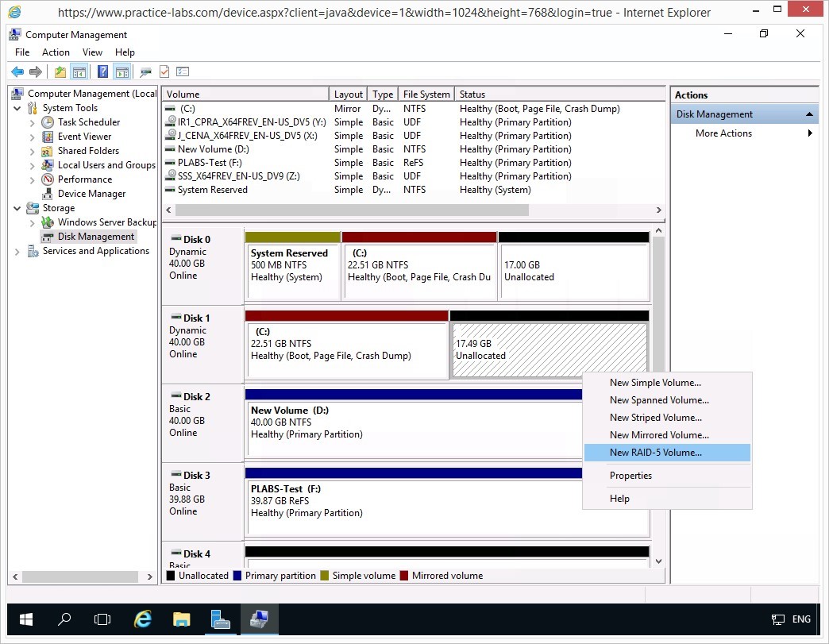The width and height of the screenshot is (829, 644).
Task: Open Internet Explorer from the taskbar
Action: [143, 619]
